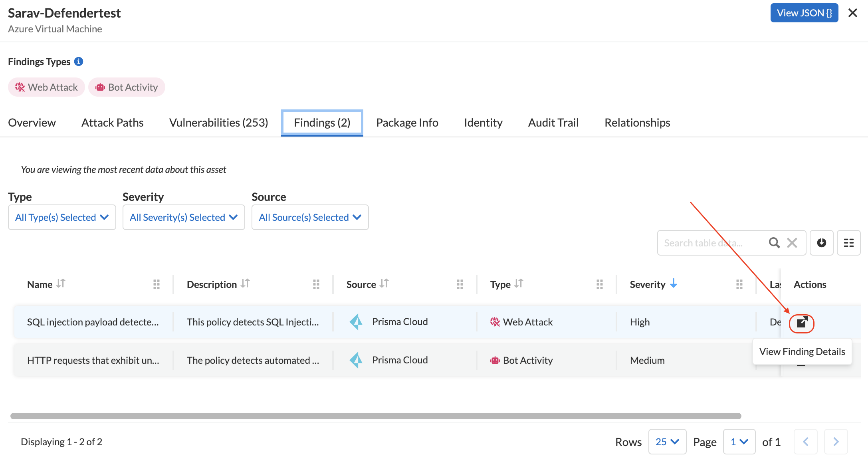Screen dimensions: 868x476
Task: Open View Finding Details for the SQL injection row
Action: point(802,323)
